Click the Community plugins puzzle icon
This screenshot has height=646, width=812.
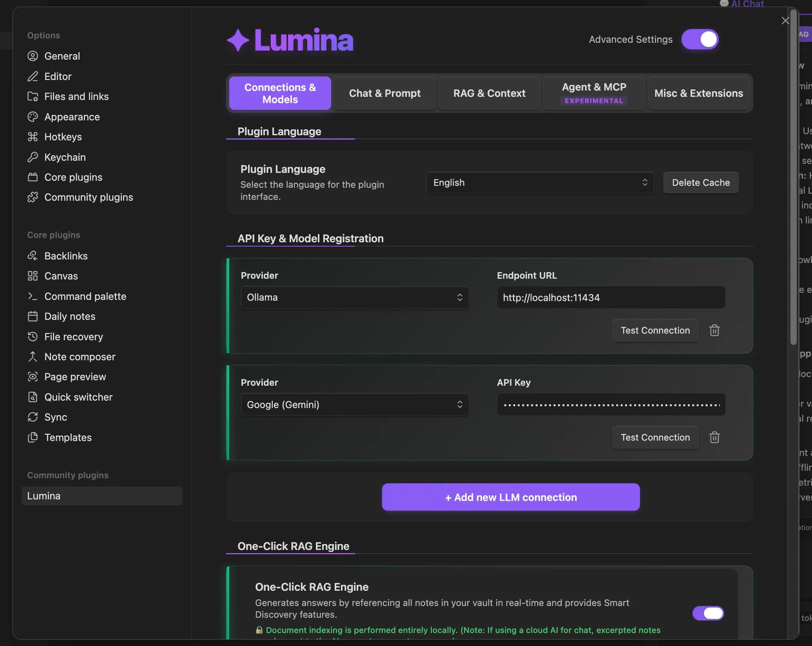[33, 197]
